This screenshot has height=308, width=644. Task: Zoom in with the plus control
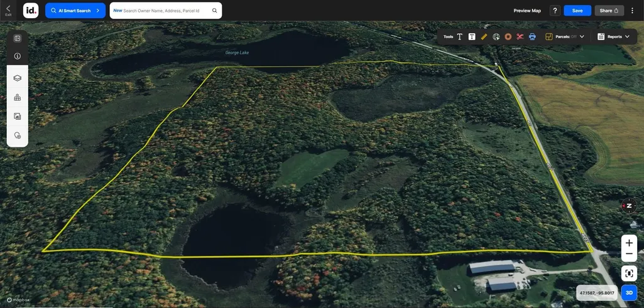(x=629, y=243)
